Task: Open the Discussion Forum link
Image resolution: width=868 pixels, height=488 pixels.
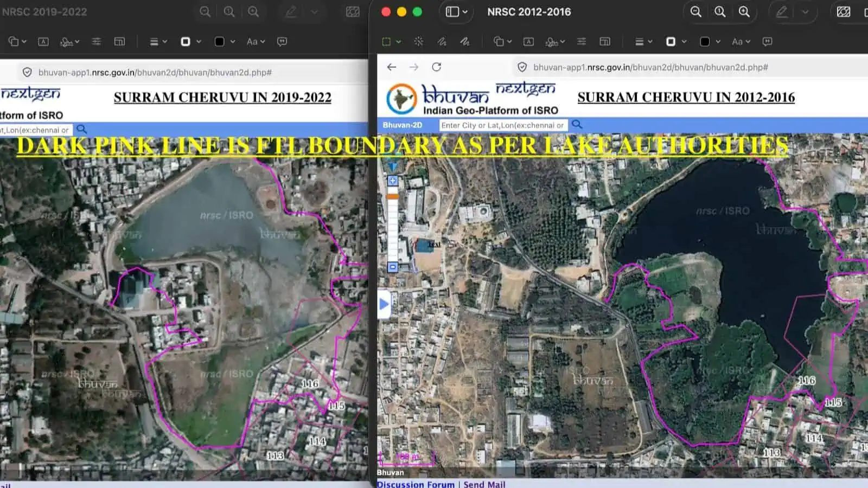Action: tap(416, 484)
